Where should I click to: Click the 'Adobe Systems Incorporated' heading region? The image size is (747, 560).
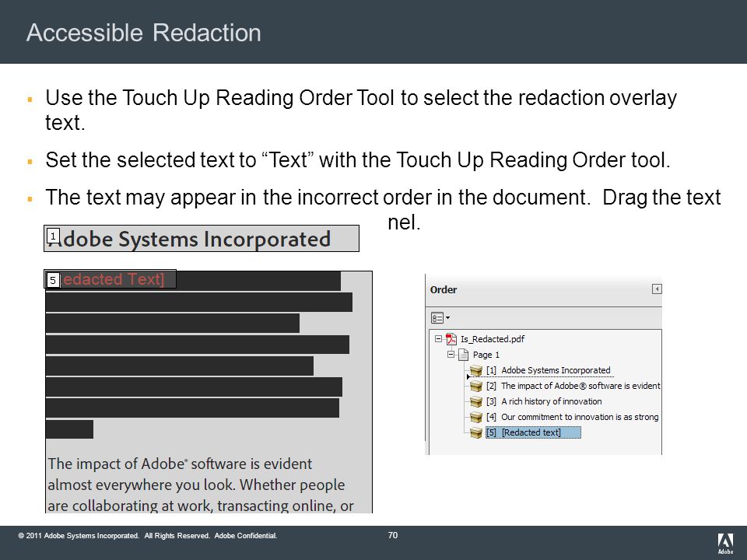tap(201, 239)
